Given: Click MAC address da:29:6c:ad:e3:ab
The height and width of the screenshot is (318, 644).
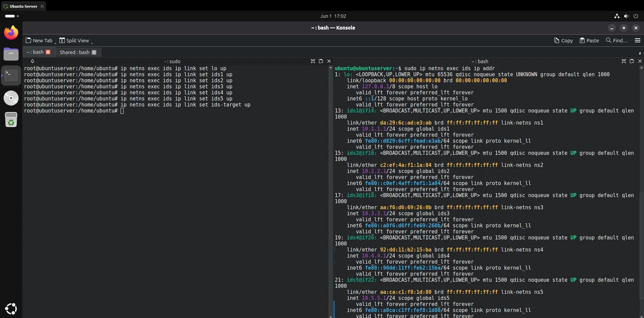Looking at the screenshot, I should (406, 123).
